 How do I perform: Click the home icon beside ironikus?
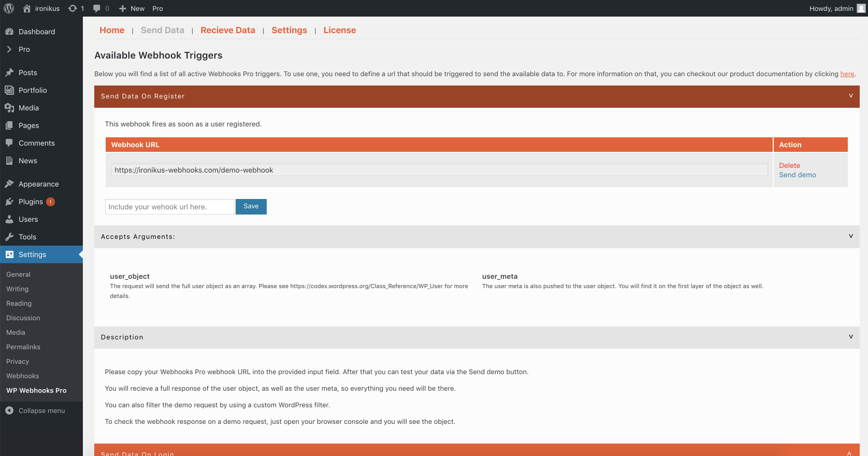point(27,8)
